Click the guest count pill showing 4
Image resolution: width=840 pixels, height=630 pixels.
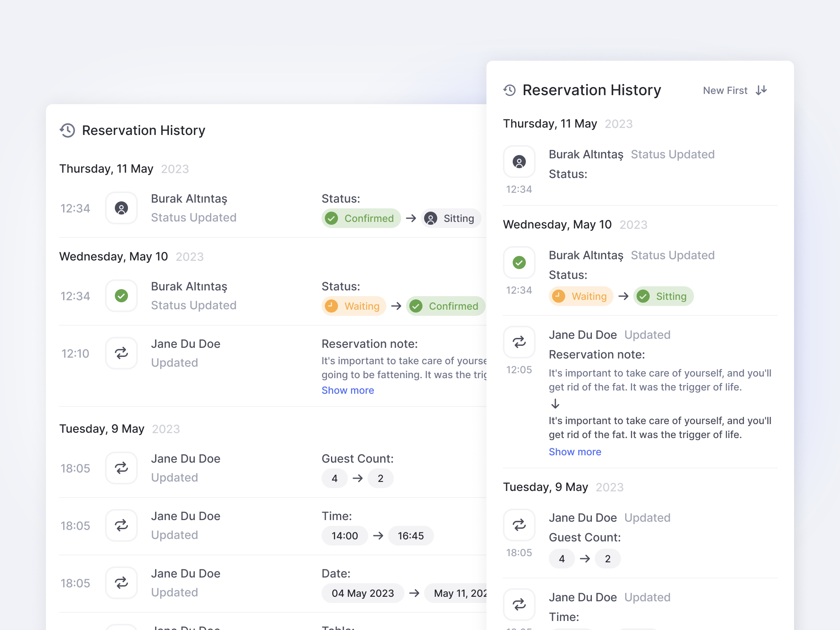[334, 478]
